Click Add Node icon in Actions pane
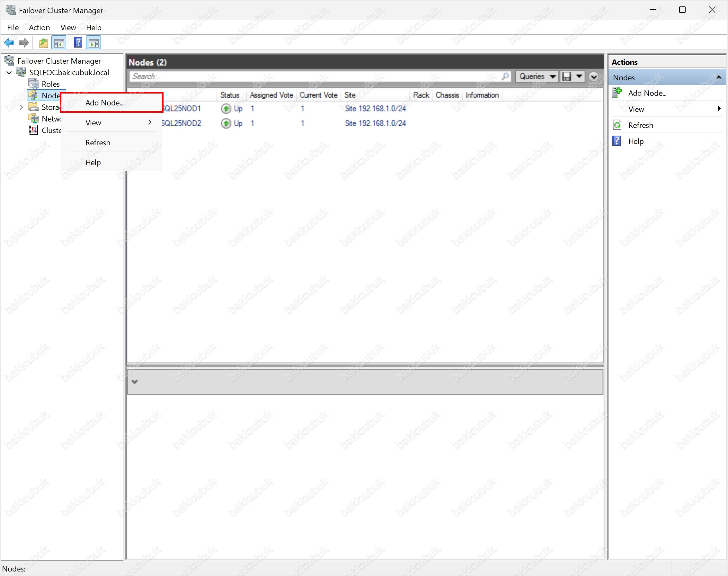The width and height of the screenshot is (728, 576). tap(617, 93)
